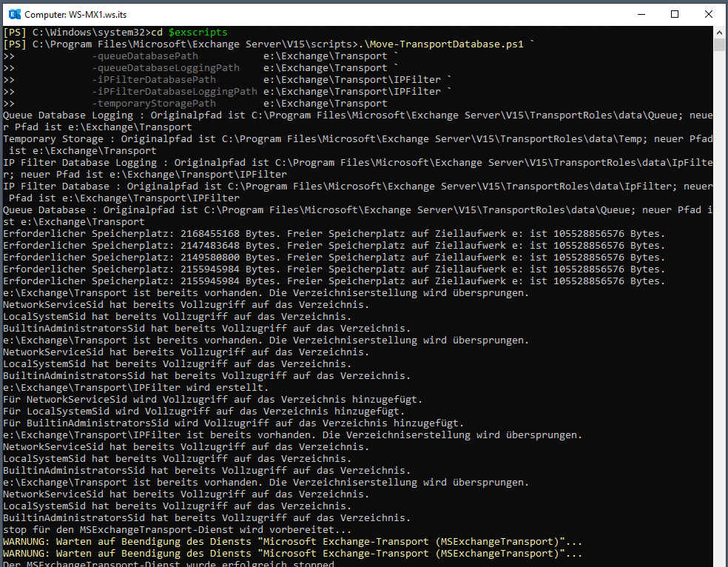728x567 pixels.
Task: Click the value '2149580800' bytes
Action: click(210, 258)
